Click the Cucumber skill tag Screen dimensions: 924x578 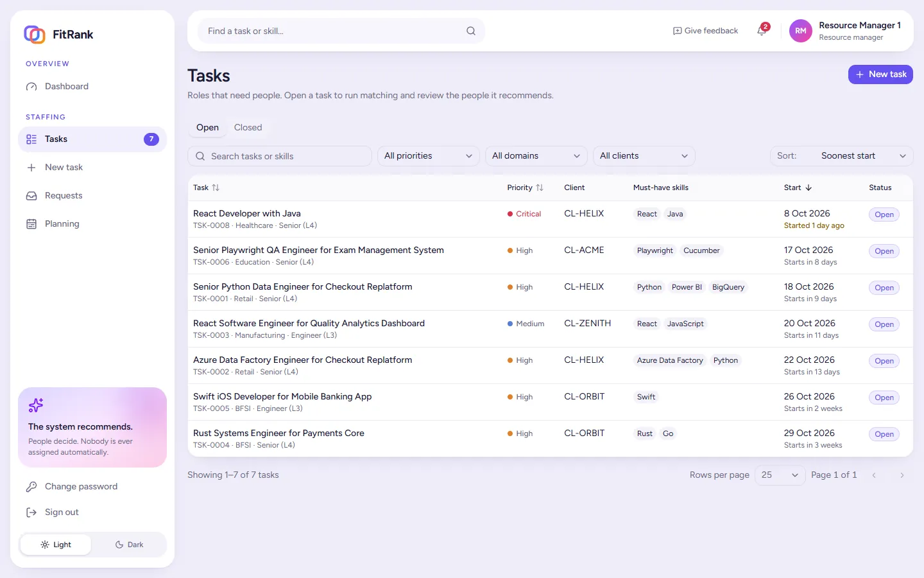[x=701, y=250]
